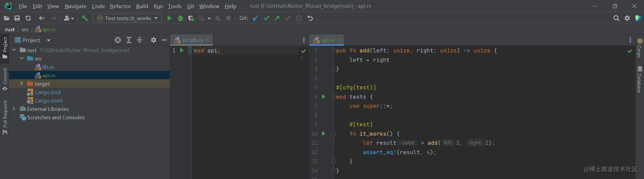Hide the Project panel with minus icon
Screen dimensions: 644x179
[164, 40]
